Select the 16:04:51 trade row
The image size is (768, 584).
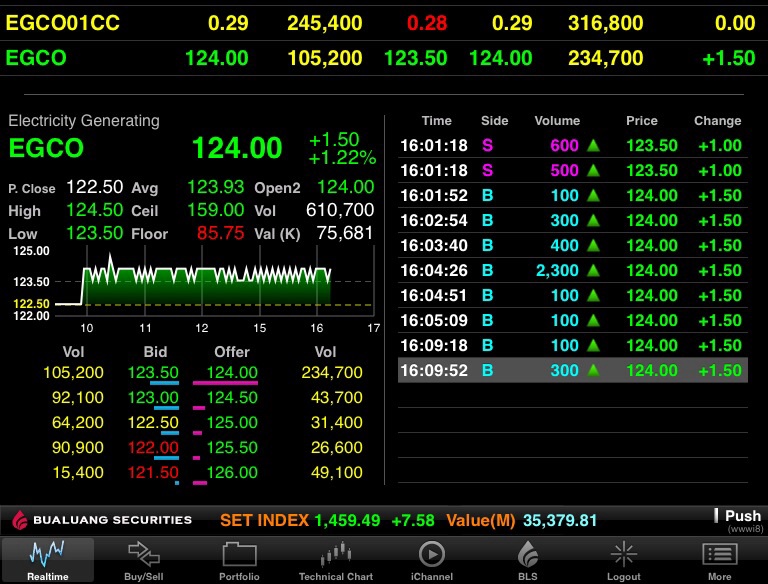pyautogui.click(x=573, y=295)
